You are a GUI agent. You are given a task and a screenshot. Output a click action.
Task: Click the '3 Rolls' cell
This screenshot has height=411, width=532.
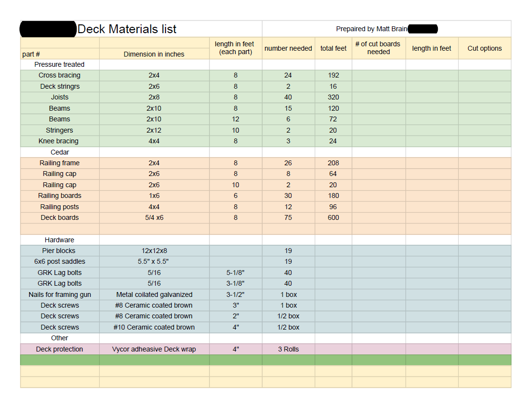tap(288, 350)
